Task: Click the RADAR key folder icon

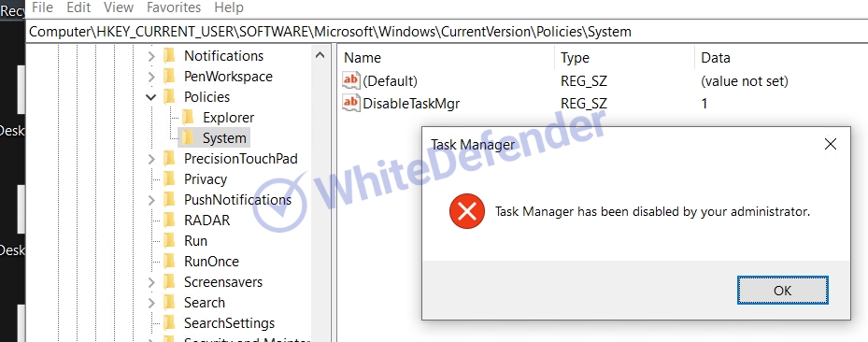Action: tap(169, 221)
